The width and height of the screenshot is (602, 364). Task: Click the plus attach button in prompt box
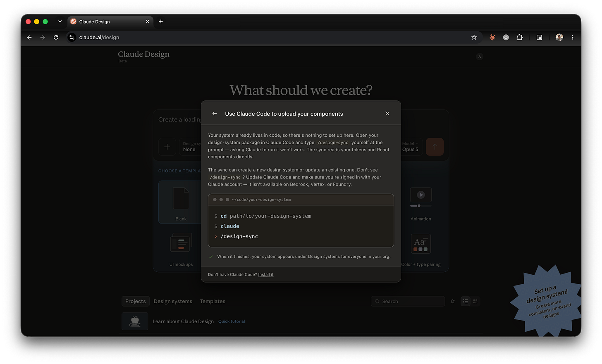click(x=167, y=147)
